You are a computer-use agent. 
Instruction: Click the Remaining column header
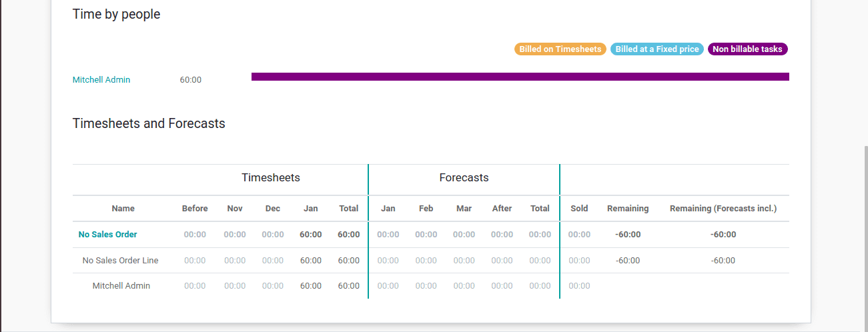pos(628,209)
